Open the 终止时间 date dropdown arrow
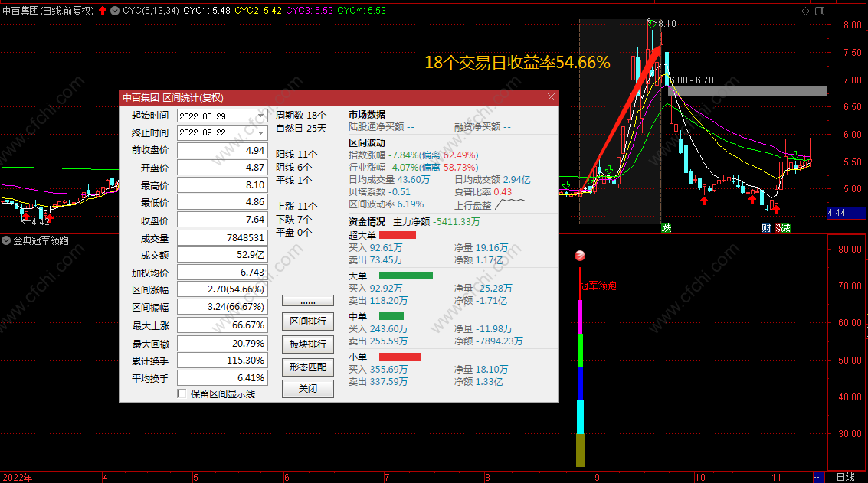This screenshot has width=868, height=483. click(x=260, y=132)
